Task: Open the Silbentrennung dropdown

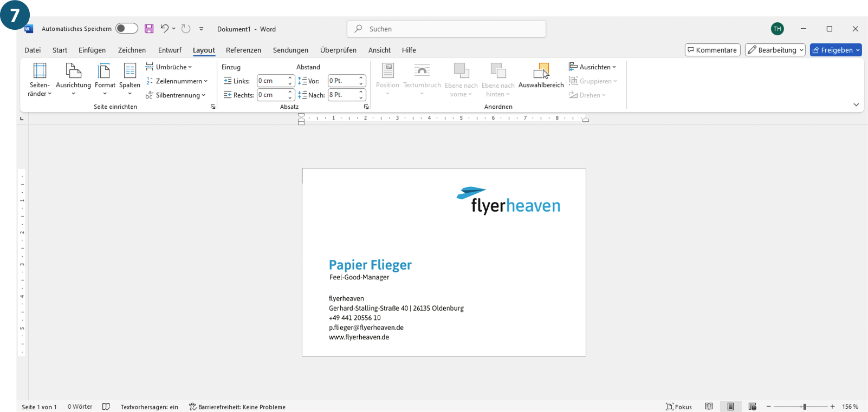Action: pos(176,95)
